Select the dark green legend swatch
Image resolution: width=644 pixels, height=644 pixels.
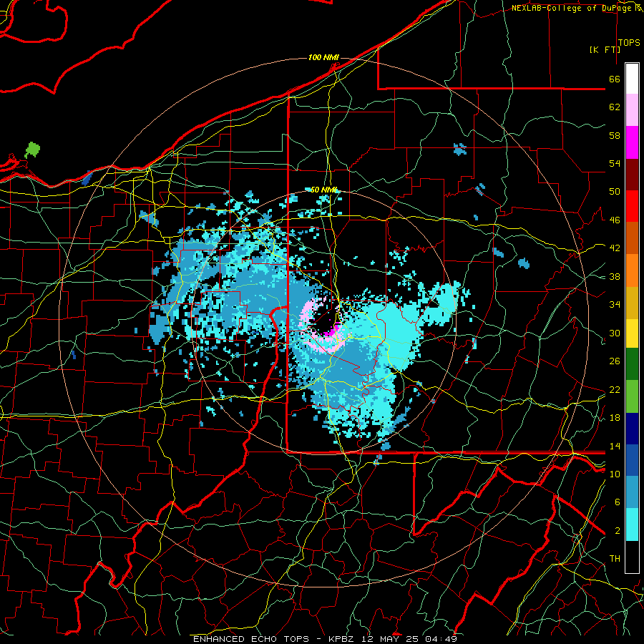(x=632, y=364)
